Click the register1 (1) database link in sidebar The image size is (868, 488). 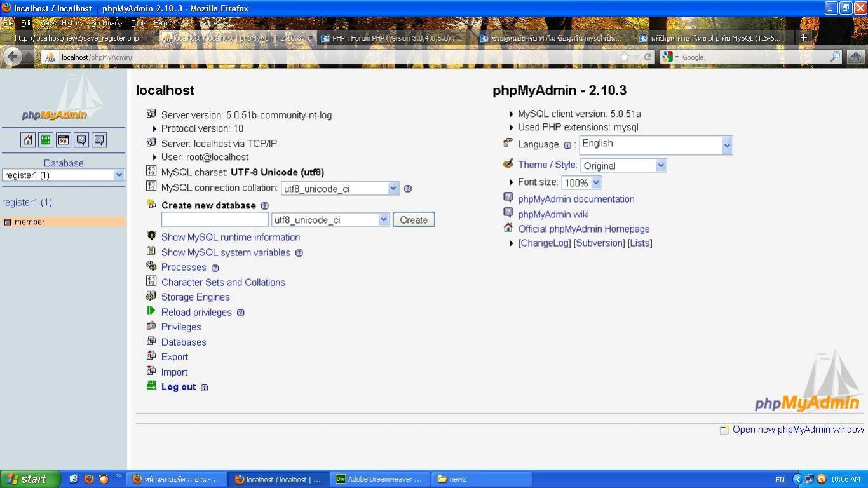click(x=27, y=202)
